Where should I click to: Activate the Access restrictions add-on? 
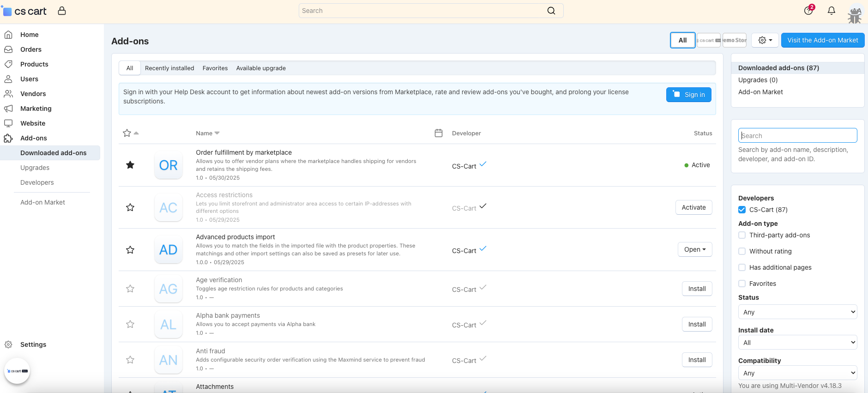(693, 207)
